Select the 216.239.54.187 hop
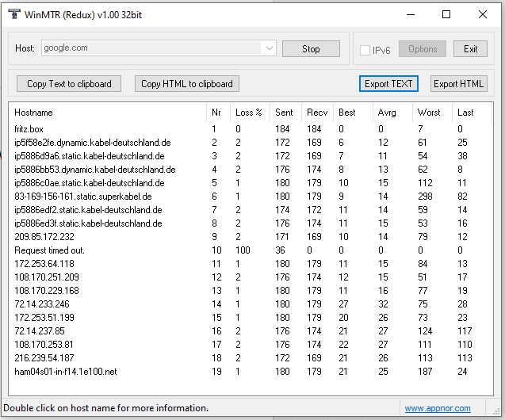Viewport: 505px width, 420px height. (44, 358)
